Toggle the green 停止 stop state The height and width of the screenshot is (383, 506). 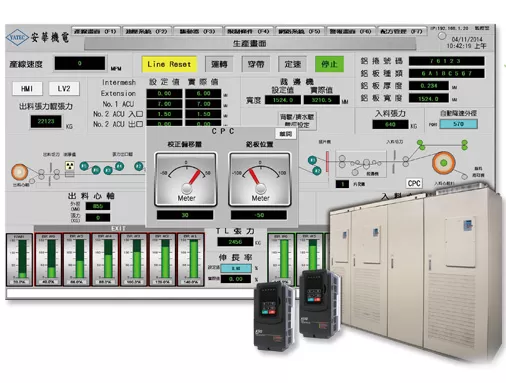point(329,64)
